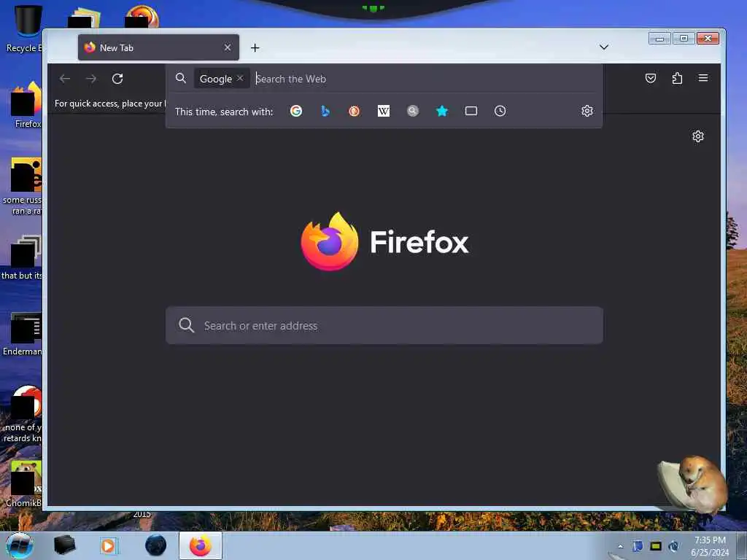
Task: Open the Extensions puzzle icon
Action: (677, 78)
